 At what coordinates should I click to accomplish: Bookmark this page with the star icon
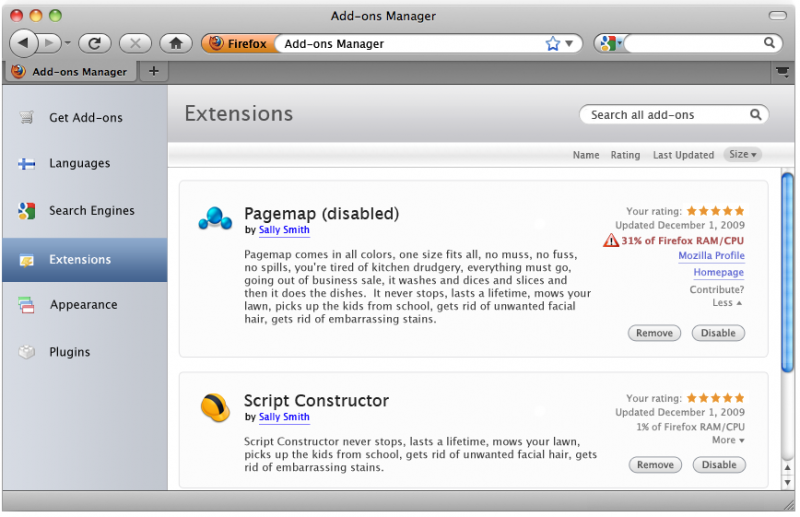tap(553, 43)
